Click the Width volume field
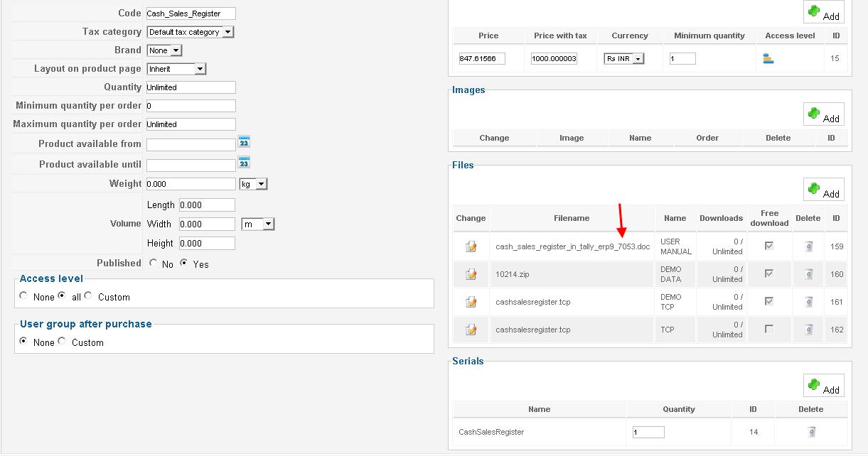The height and width of the screenshot is (456, 868). pyautogui.click(x=207, y=224)
